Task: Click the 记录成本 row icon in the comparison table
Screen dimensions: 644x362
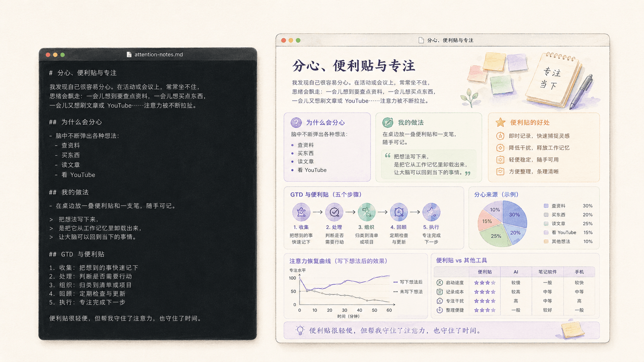Action: coord(439,292)
